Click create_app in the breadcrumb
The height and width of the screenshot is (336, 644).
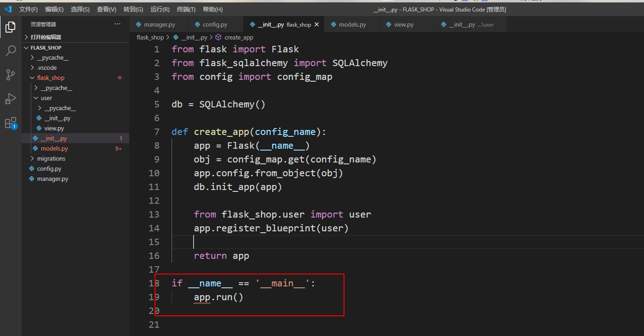point(239,37)
